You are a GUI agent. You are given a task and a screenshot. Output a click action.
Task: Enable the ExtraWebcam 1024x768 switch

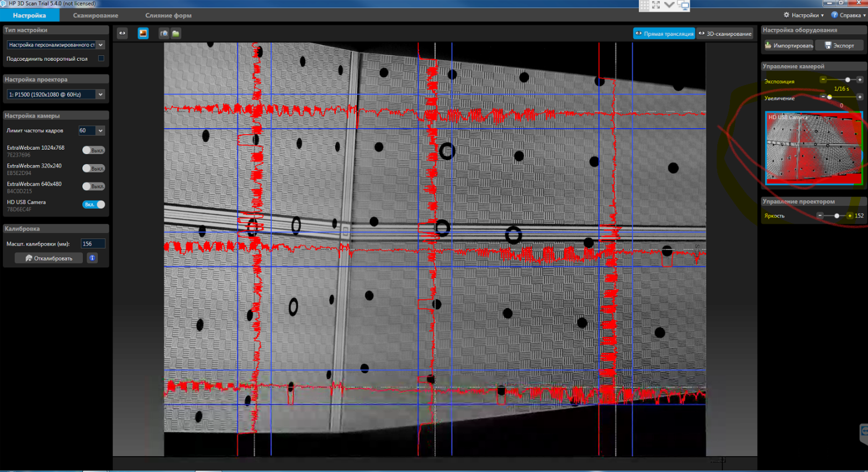(93, 150)
